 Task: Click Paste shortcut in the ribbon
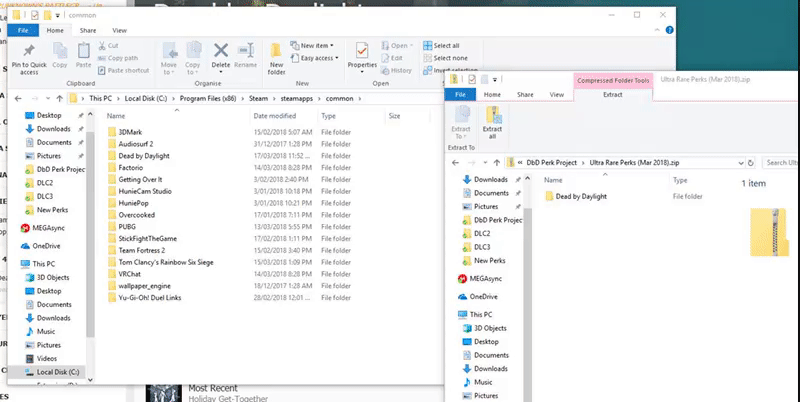point(123,70)
